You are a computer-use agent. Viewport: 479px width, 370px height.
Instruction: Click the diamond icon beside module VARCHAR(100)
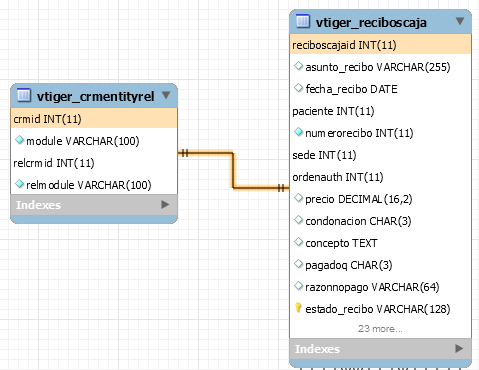(20, 140)
